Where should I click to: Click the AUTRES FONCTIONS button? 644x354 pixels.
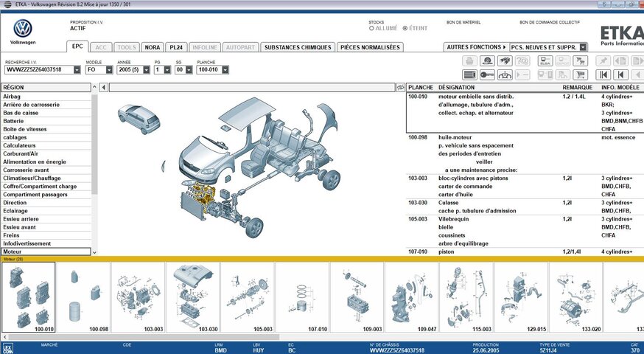(x=476, y=47)
